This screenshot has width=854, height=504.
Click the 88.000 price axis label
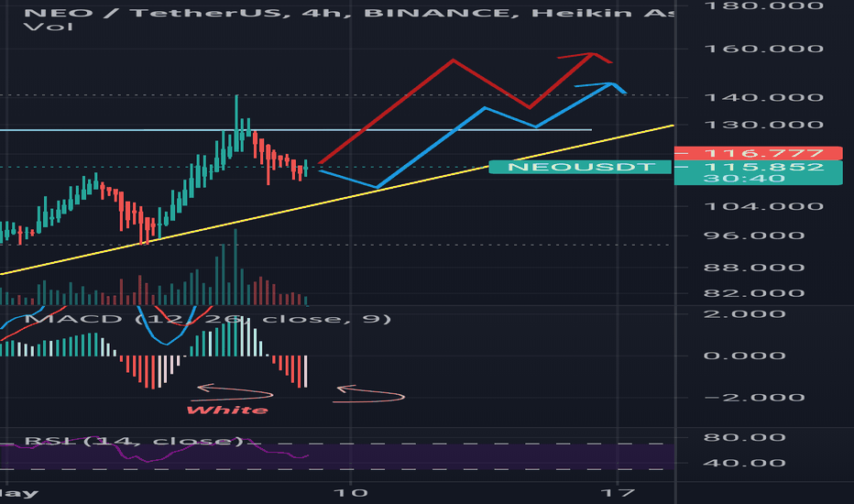[x=753, y=268]
